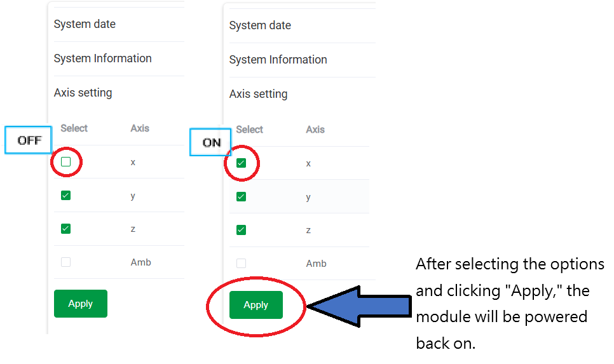The height and width of the screenshot is (364, 614).
Task: Click the OFF label box
Action: coord(29,140)
